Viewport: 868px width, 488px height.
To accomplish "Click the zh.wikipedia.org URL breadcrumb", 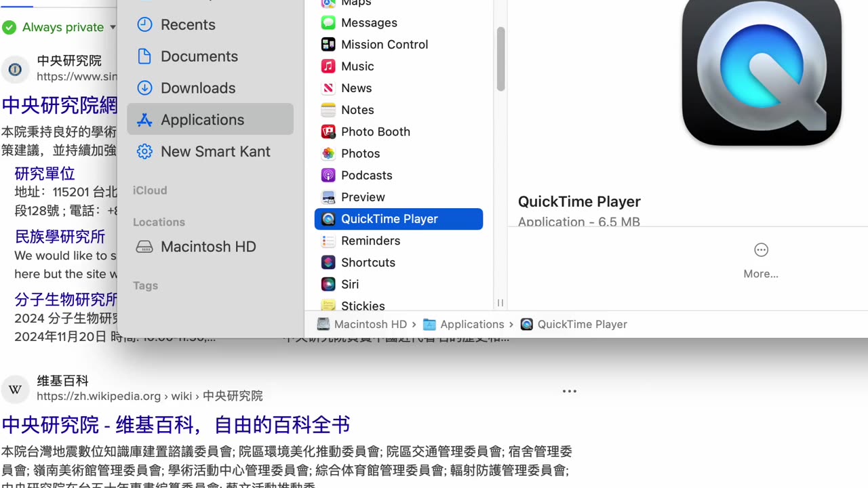I will coord(150,396).
